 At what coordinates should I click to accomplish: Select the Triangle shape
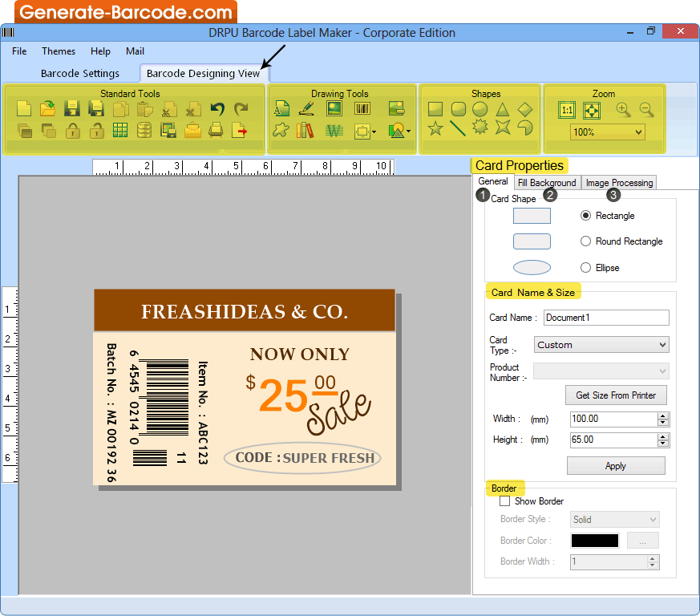click(x=503, y=109)
